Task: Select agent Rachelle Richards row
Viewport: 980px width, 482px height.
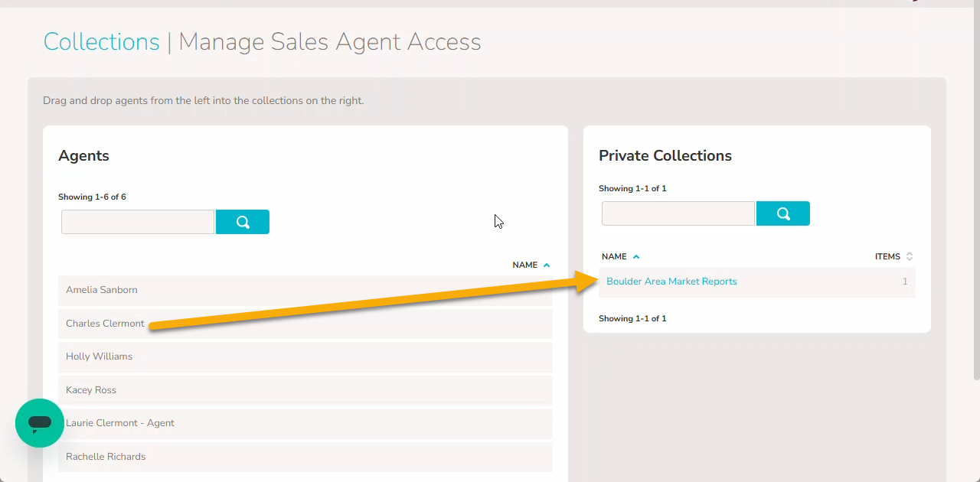Action: pos(305,457)
